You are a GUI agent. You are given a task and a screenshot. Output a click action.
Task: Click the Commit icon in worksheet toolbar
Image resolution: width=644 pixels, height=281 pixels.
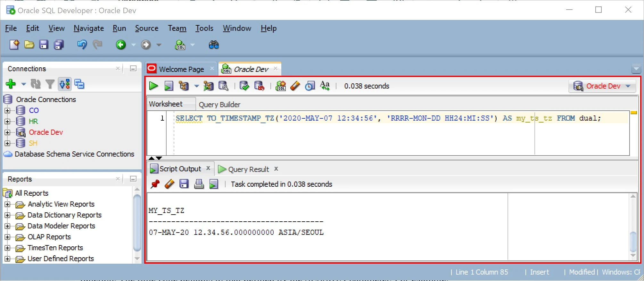(244, 86)
